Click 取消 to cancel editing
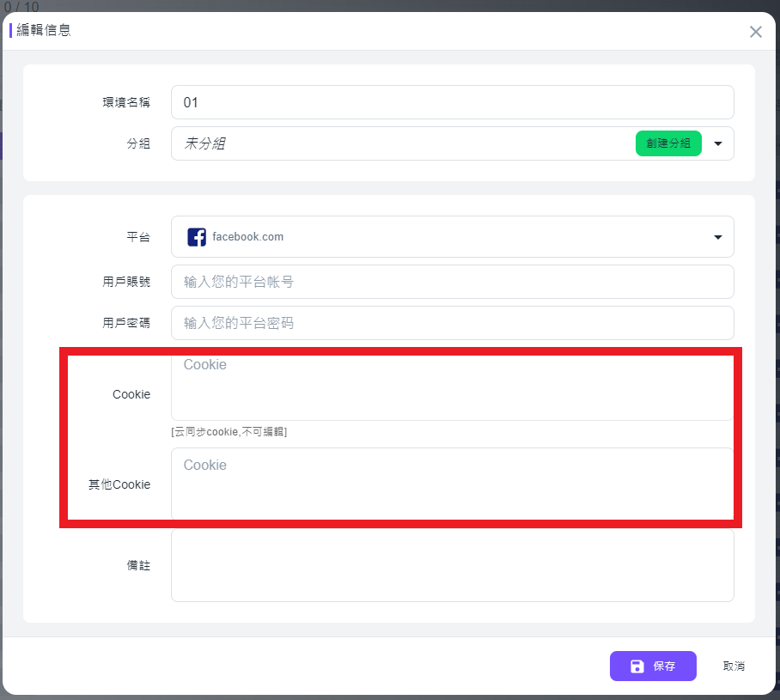 click(x=734, y=666)
